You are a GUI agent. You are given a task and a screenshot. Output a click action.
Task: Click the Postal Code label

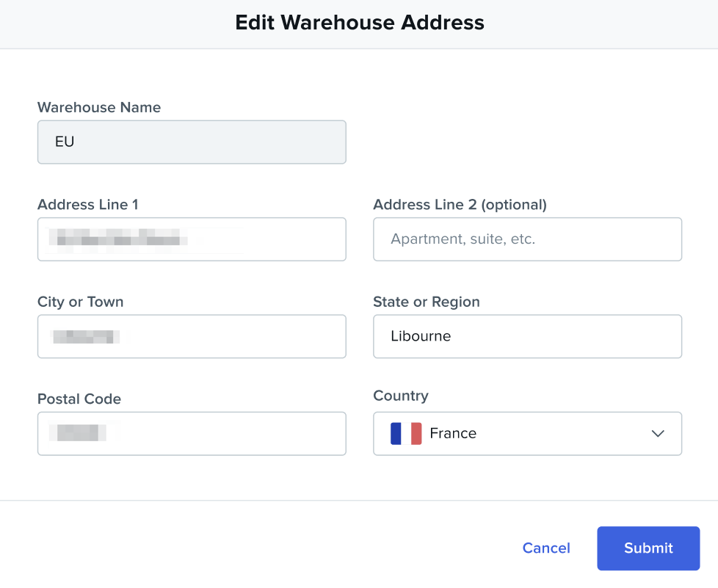coord(79,399)
